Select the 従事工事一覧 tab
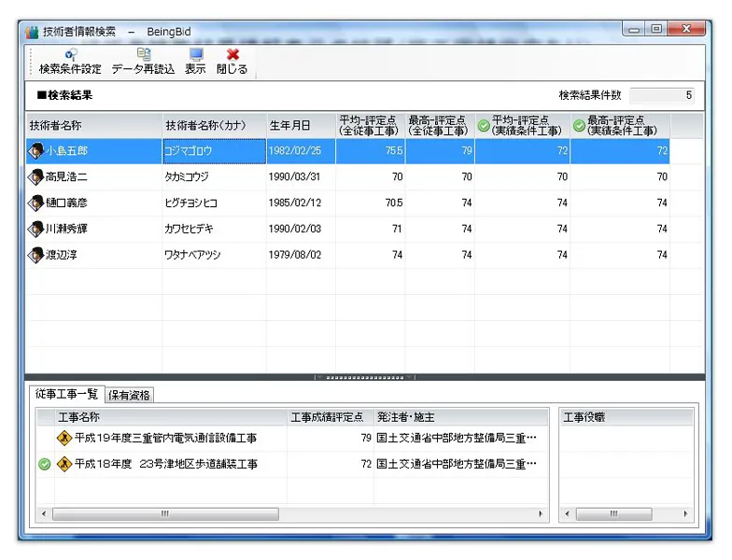 click(66, 394)
